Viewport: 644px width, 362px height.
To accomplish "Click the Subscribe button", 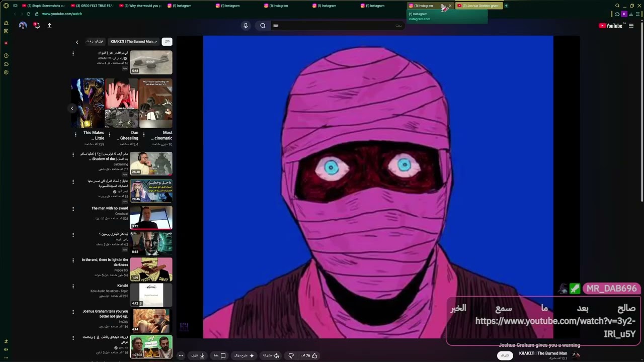I will point(505,355).
